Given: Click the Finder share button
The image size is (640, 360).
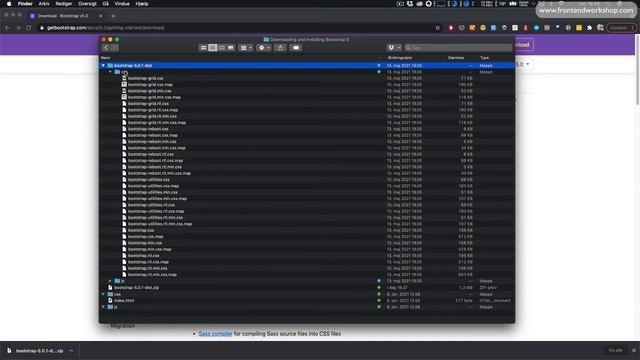Looking at the screenshot, I should click(280, 48).
